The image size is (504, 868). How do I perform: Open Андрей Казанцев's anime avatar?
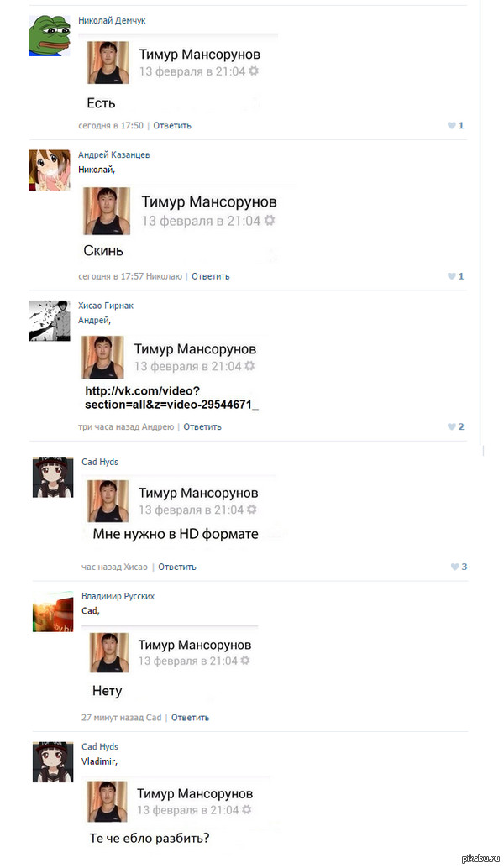click(x=50, y=170)
